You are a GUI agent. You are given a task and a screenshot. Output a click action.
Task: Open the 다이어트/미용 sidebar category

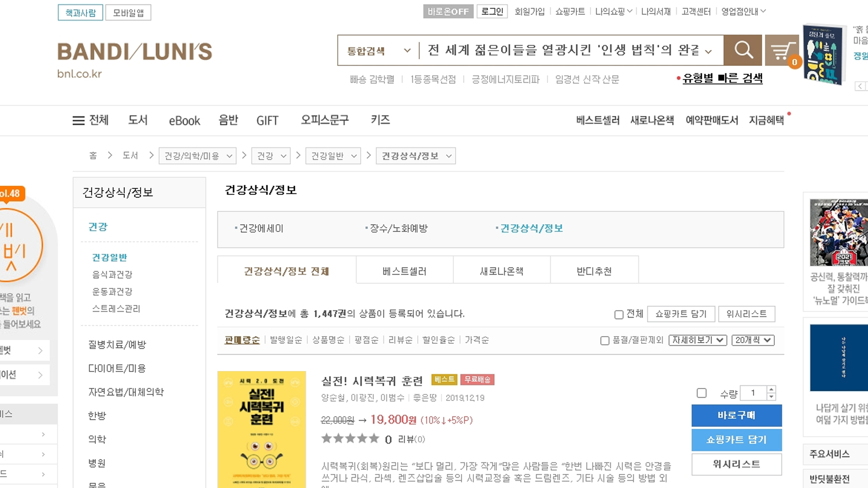117,369
